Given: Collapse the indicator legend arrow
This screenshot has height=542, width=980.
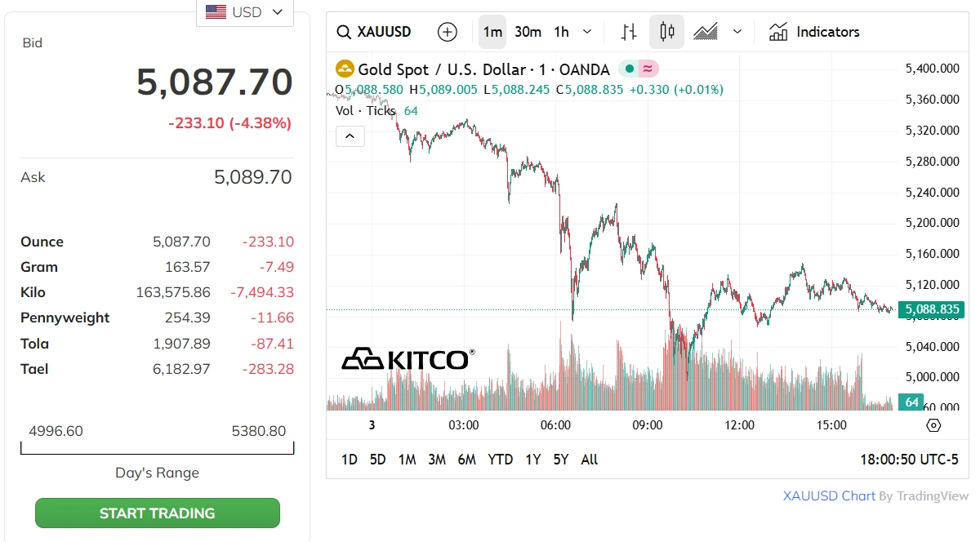Looking at the screenshot, I should pyautogui.click(x=350, y=136).
